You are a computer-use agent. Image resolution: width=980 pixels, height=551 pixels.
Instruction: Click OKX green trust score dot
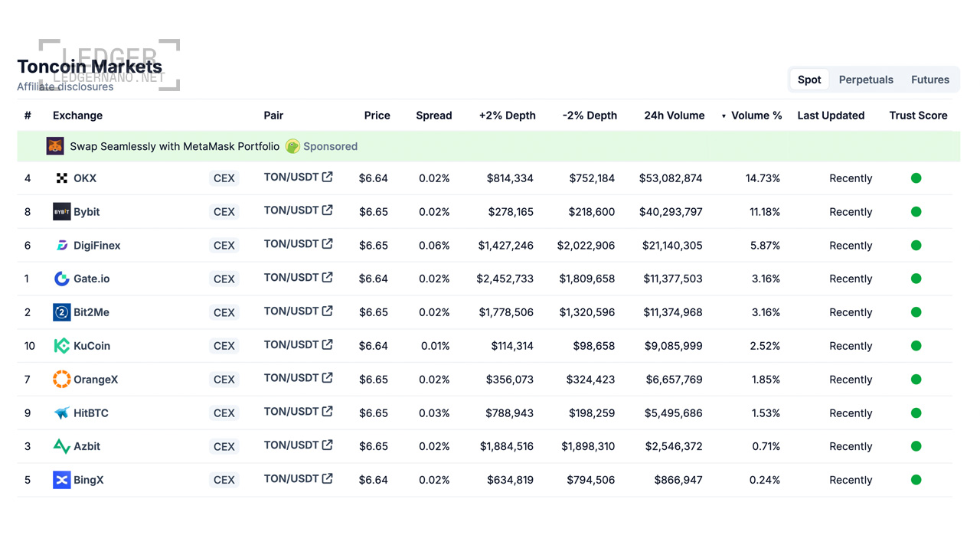916,178
